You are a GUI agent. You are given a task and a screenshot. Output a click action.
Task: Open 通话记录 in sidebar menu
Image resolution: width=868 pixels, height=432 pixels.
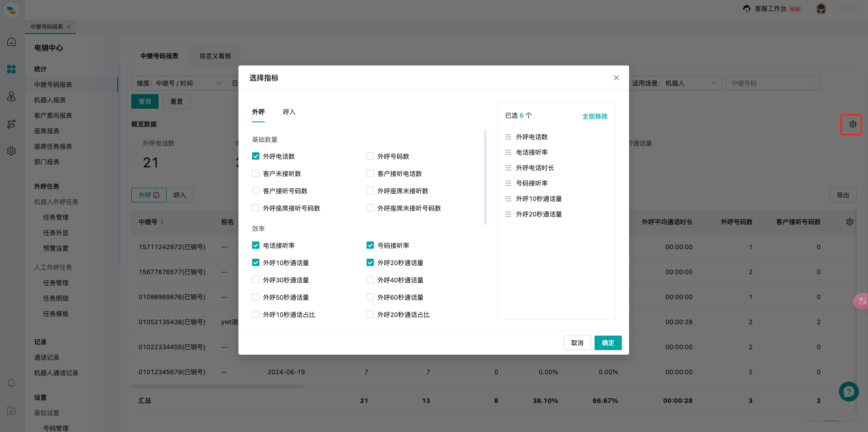(47, 357)
